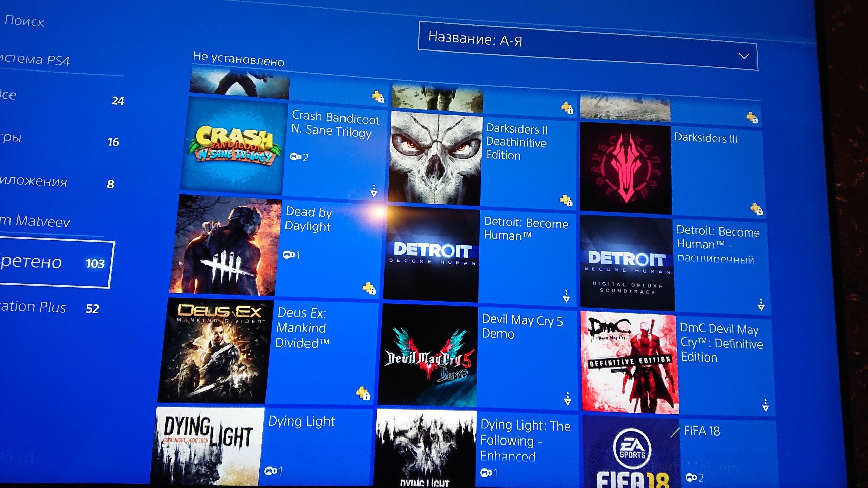Click the Darksiders III title text
This screenshot has height=488, width=868.
coord(706,138)
